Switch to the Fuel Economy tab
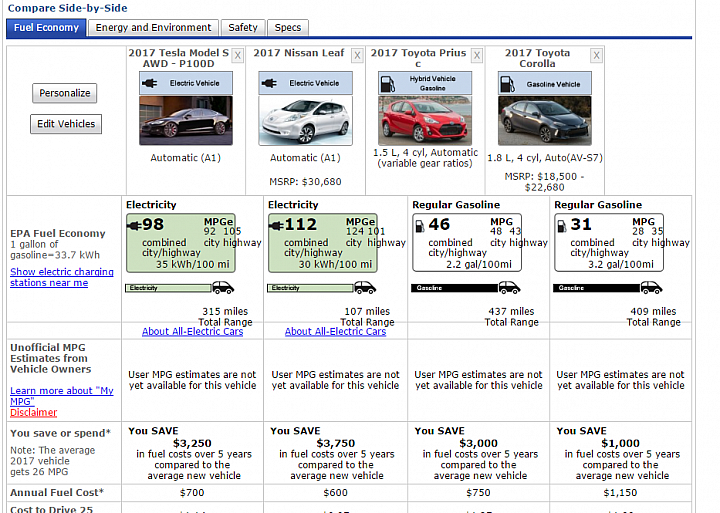This screenshot has height=513, width=720. pos(46,28)
